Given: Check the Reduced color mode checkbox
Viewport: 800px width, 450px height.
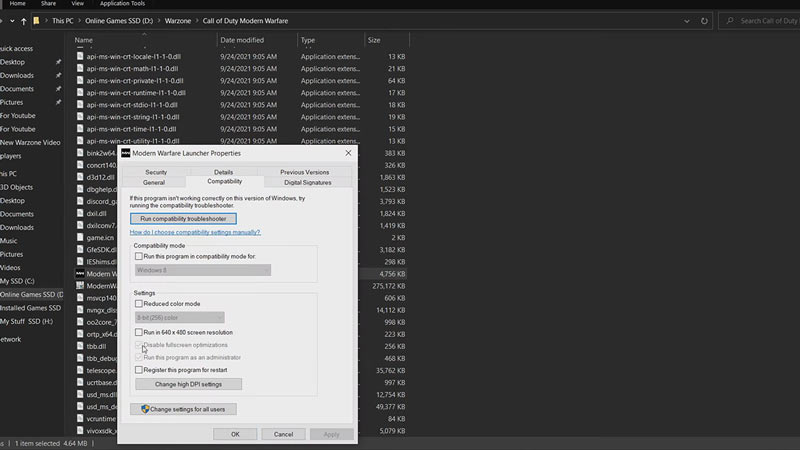Looking at the screenshot, I should point(138,304).
